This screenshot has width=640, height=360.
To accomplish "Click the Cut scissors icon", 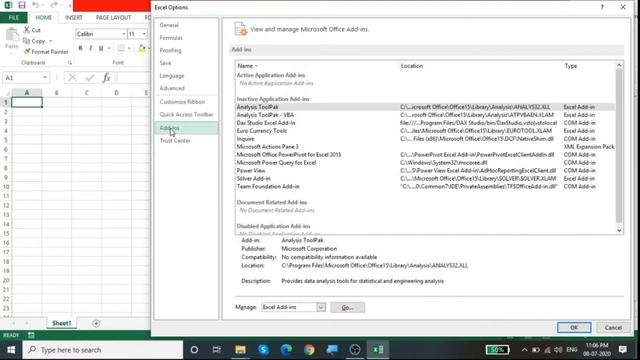I will 27,30.
